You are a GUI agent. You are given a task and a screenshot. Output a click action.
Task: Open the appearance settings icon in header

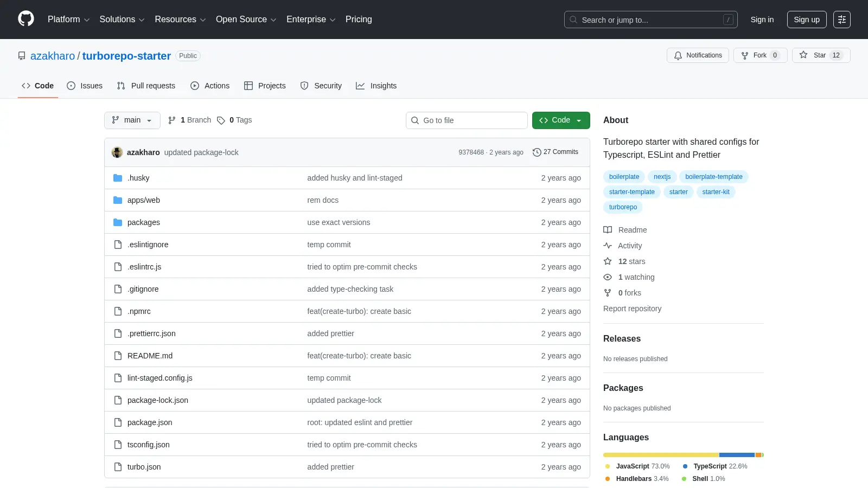[842, 20]
